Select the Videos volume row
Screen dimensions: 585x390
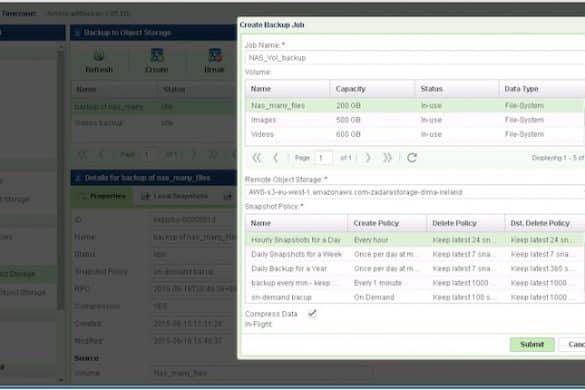[415, 134]
